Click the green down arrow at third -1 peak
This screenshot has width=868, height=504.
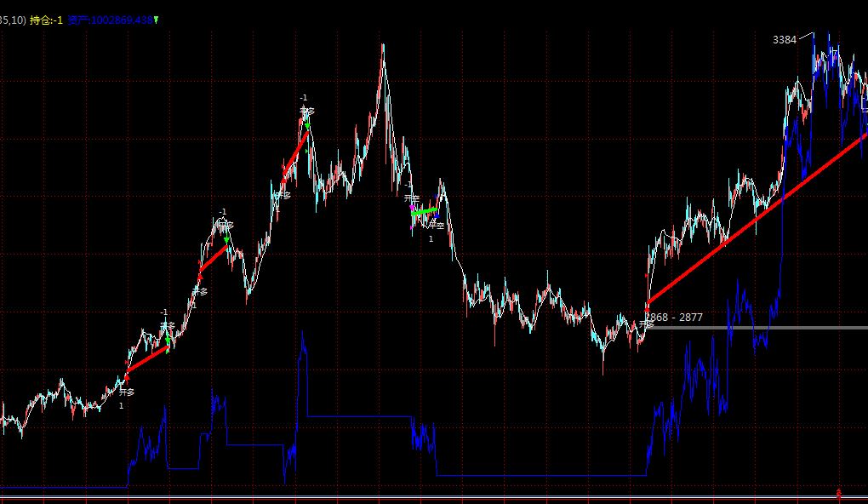(306, 126)
